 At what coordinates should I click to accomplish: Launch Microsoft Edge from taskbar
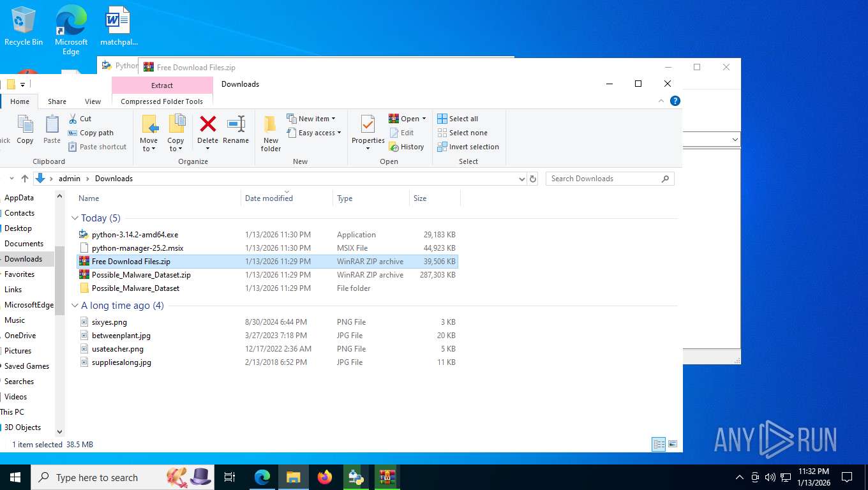pos(262,477)
